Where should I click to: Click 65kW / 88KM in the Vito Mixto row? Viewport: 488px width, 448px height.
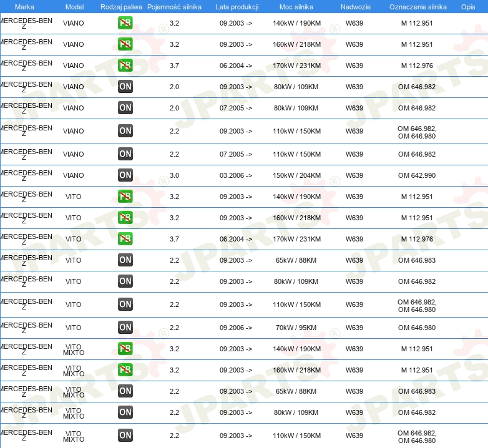[x=296, y=391]
